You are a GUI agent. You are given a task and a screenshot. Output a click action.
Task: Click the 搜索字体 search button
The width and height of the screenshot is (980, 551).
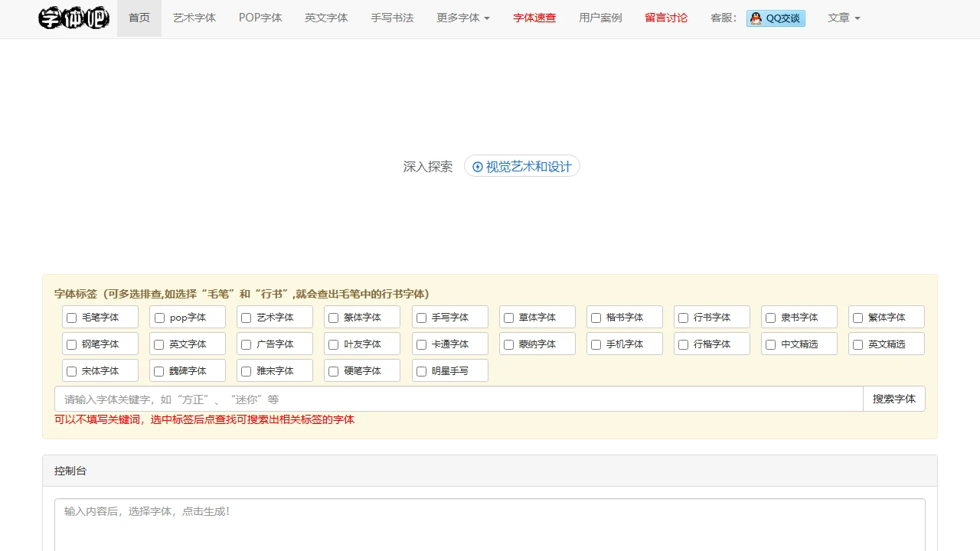[893, 399]
